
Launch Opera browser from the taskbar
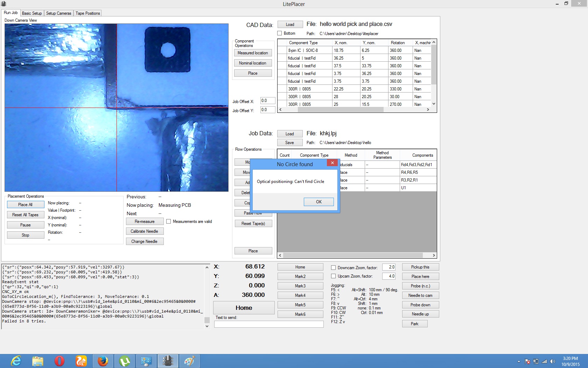pos(59,361)
